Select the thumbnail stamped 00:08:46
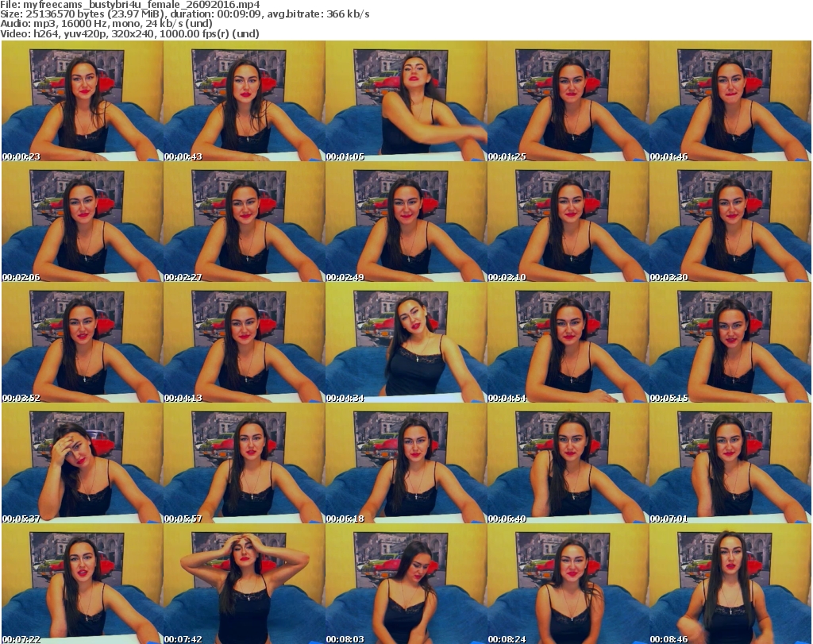 pyautogui.click(x=730, y=584)
